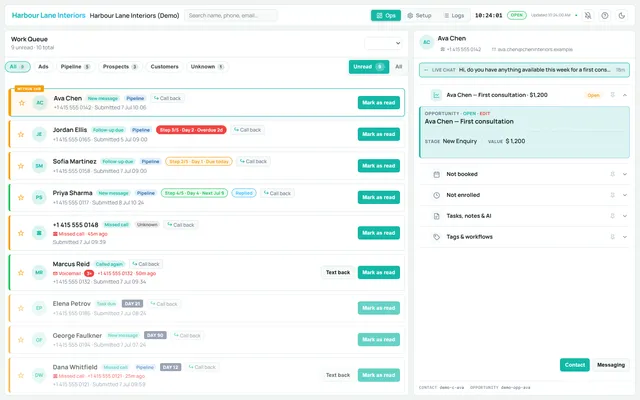Filter queue by Customers
The width and height of the screenshot is (640, 400).
164,67
